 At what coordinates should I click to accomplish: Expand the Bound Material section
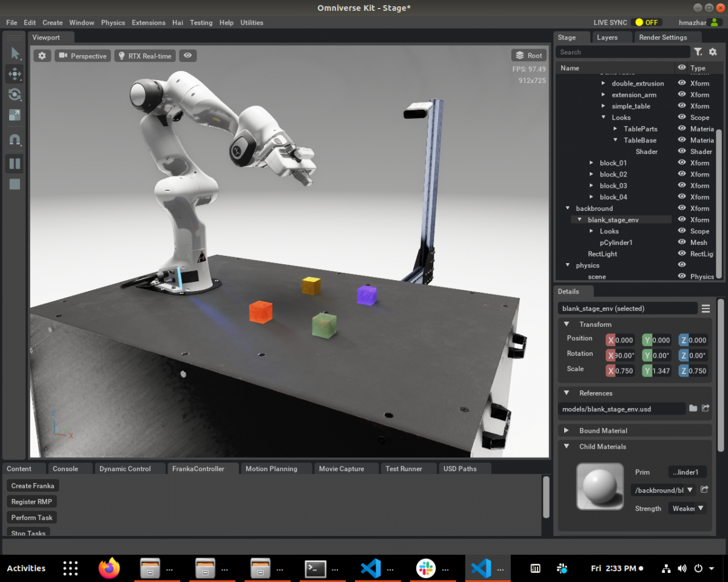point(567,430)
